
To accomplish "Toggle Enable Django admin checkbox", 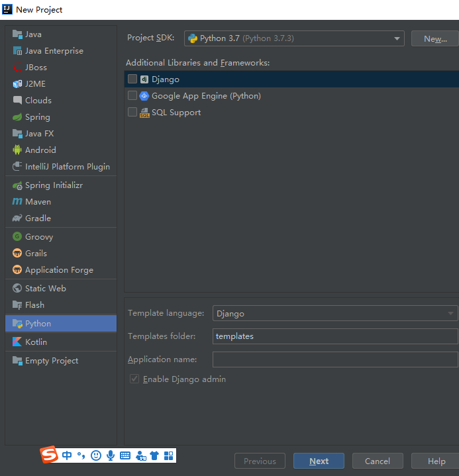I will click(134, 379).
